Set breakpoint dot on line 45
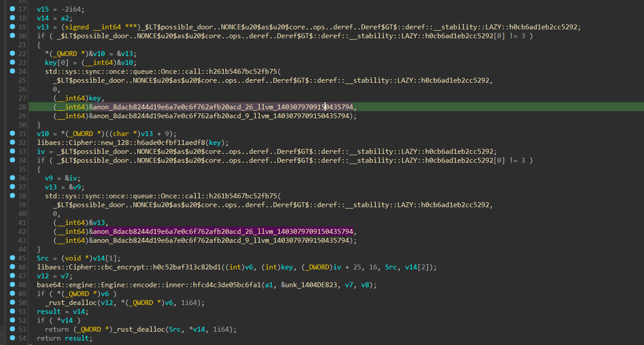 point(12,258)
